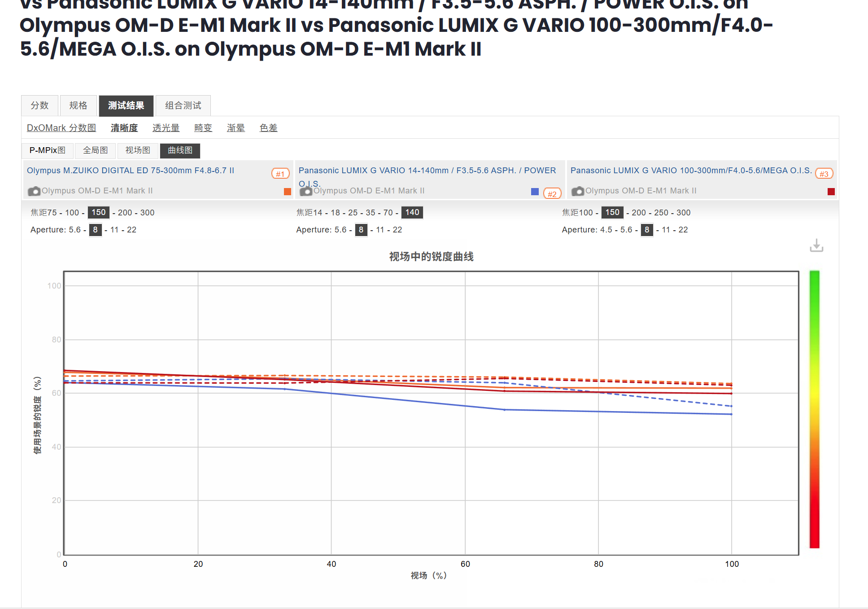Image resolution: width=868 pixels, height=609 pixels.
Task: Select aperture 8 for Olympus 75-300mm
Action: pos(95,230)
